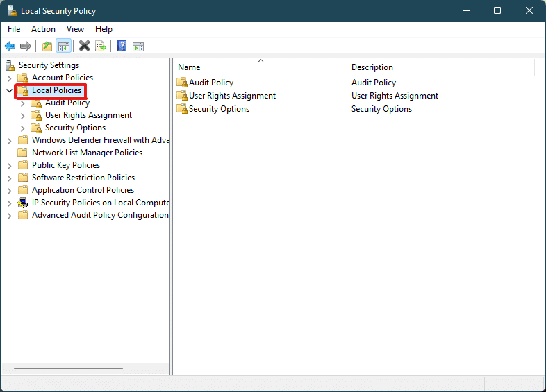The image size is (546, 392).
Task: Minimize the Local Security Policy window
Action: [466, 11]
